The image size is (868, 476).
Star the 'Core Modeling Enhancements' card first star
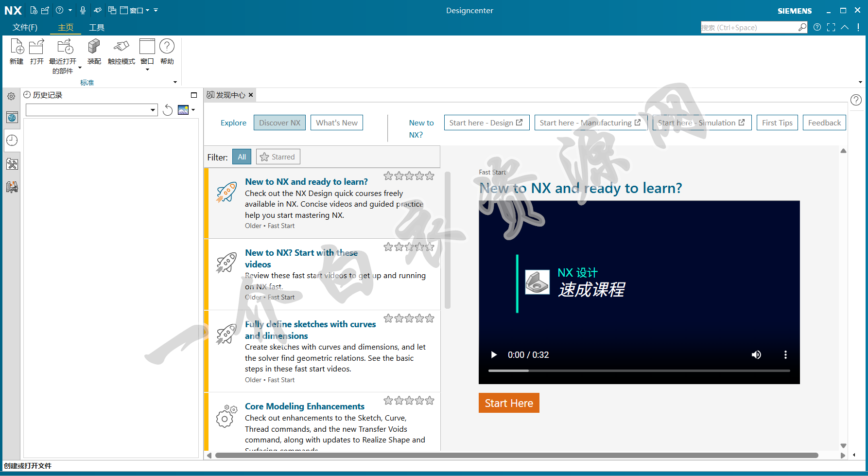pos(388,401)
